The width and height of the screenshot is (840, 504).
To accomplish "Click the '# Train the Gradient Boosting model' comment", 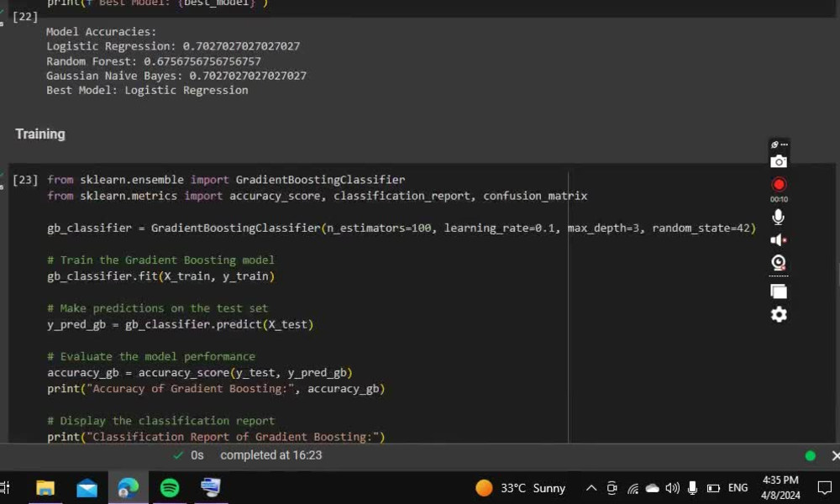I will coord(160,260).
